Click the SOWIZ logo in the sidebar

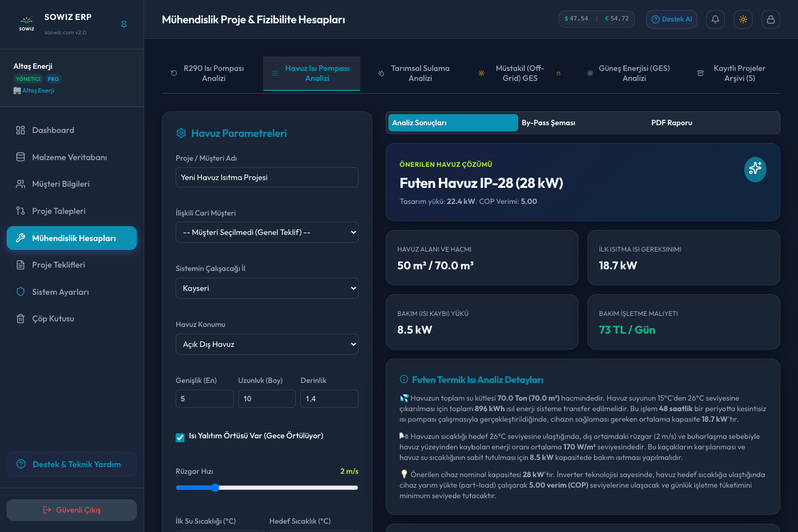point(27,24)
